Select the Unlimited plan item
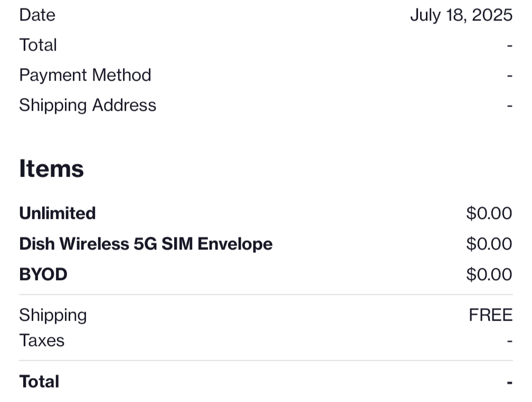Viewport: 532px width, 402px height. [x=57, y=213]
